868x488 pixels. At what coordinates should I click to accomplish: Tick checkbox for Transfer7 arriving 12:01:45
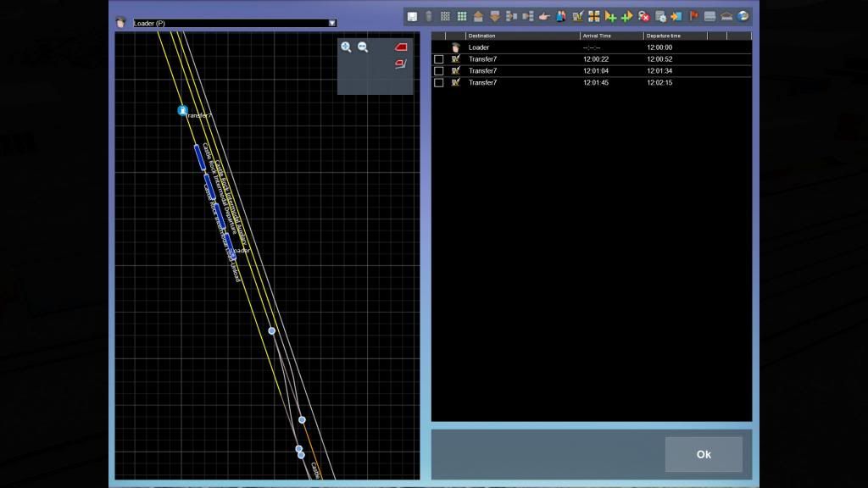(x=438, y=82)
